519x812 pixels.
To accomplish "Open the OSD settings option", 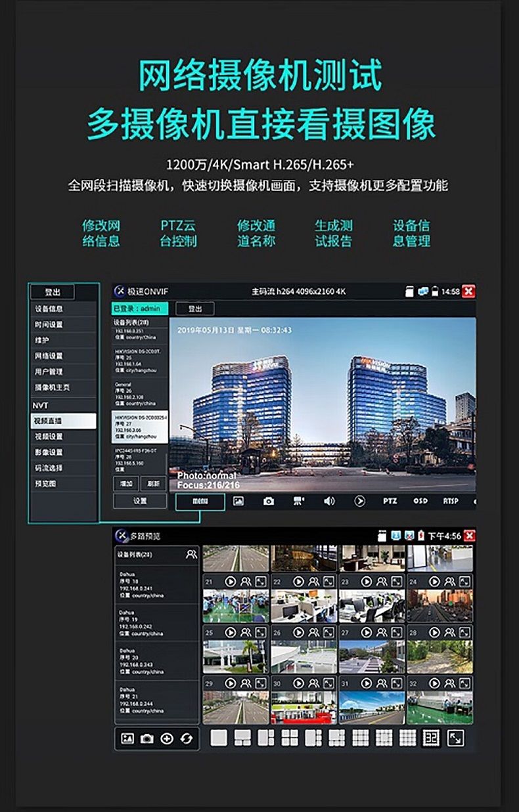I will [420, 501].
